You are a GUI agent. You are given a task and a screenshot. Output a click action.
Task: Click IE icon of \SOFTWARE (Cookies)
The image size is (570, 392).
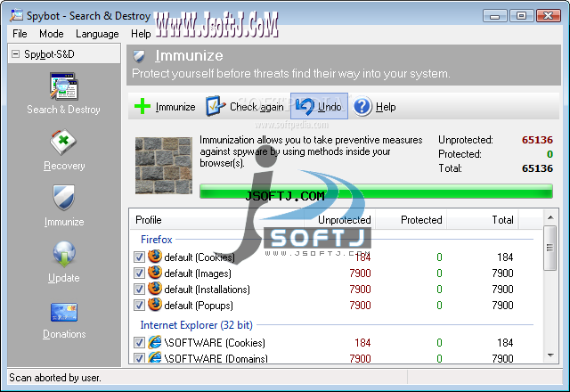155,342
